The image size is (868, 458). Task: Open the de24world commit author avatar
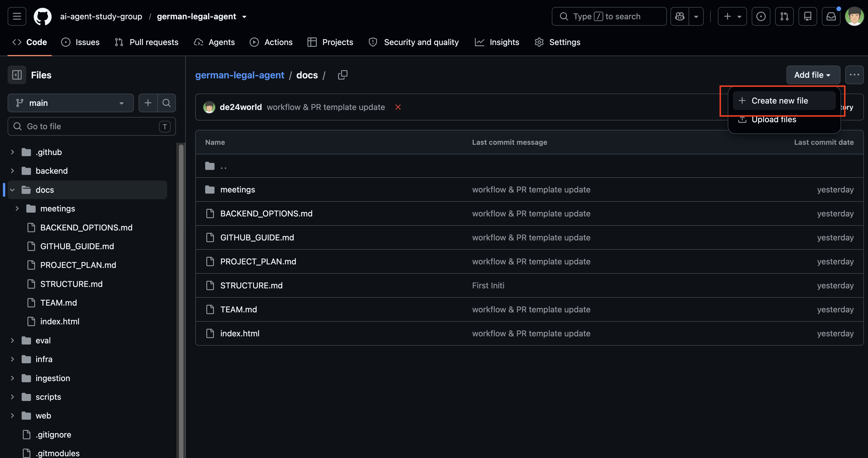(209, 107)
